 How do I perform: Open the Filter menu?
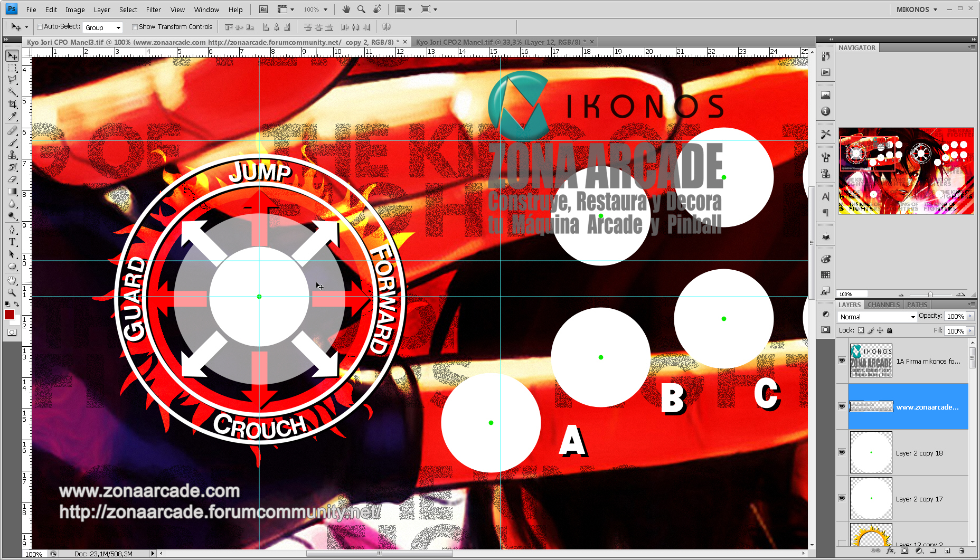pyautogui.click(x=153, y=10)
